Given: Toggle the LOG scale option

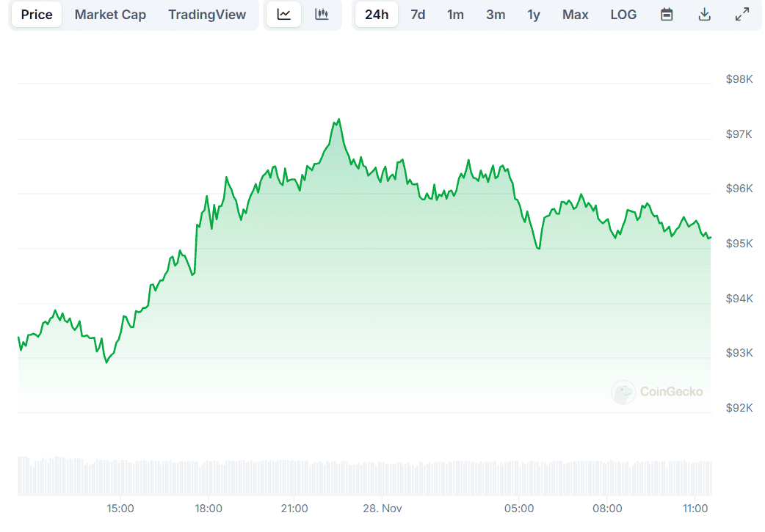Looking at the screenshot, I should tap(623, 14).
